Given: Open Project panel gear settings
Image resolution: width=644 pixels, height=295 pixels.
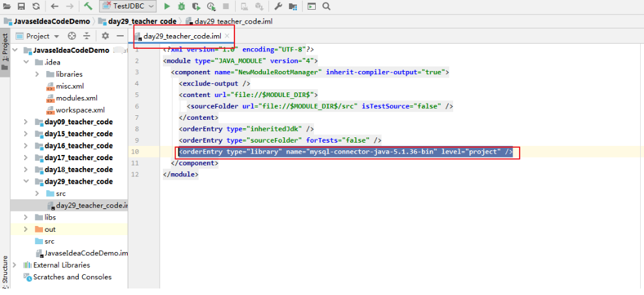Looking at the screenshot, I should click(105, 36).
